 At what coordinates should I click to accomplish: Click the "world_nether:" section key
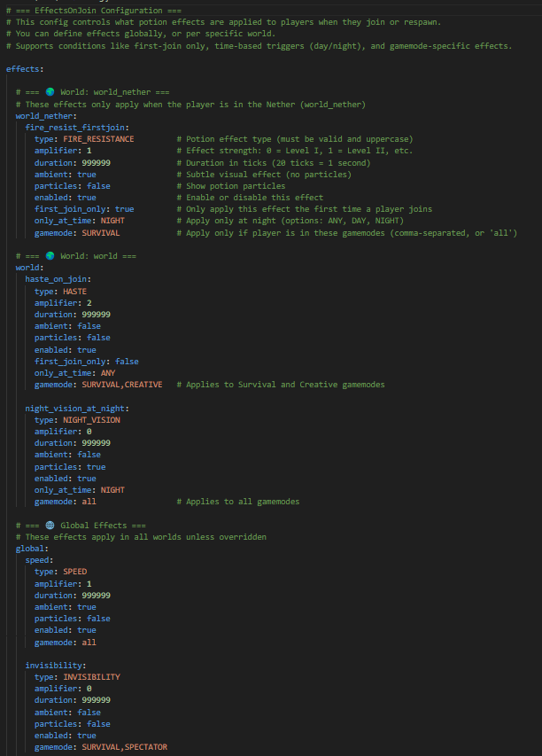click(46, 116)
